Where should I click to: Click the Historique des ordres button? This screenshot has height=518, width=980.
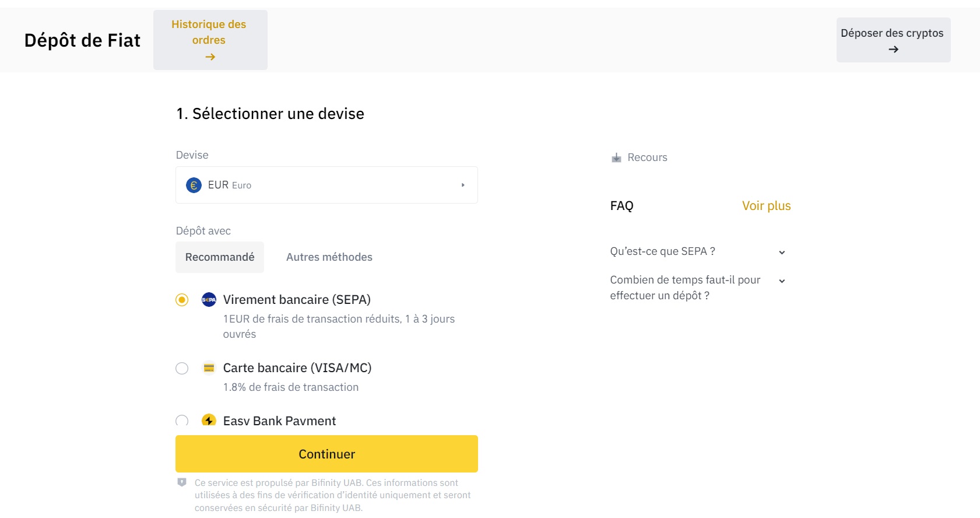point(209,39)
